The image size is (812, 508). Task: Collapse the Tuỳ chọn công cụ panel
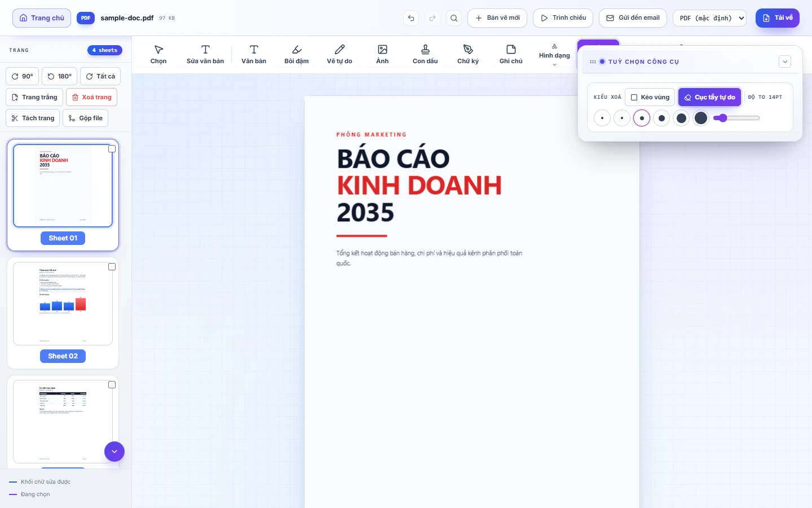tap(785, 62)
